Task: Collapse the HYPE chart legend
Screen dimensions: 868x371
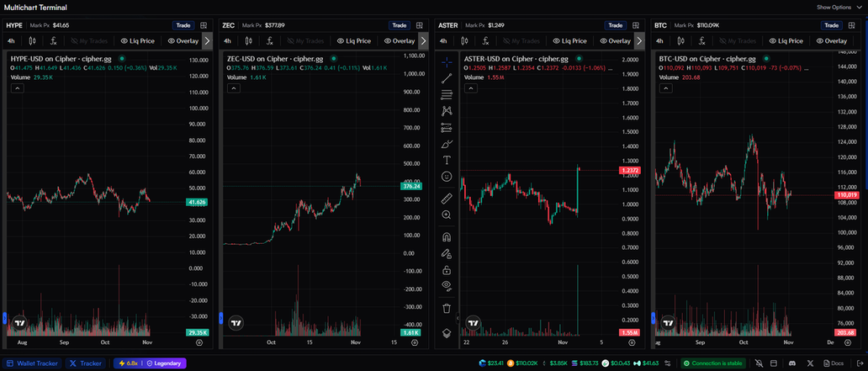Action: click(x=16, y=87)
